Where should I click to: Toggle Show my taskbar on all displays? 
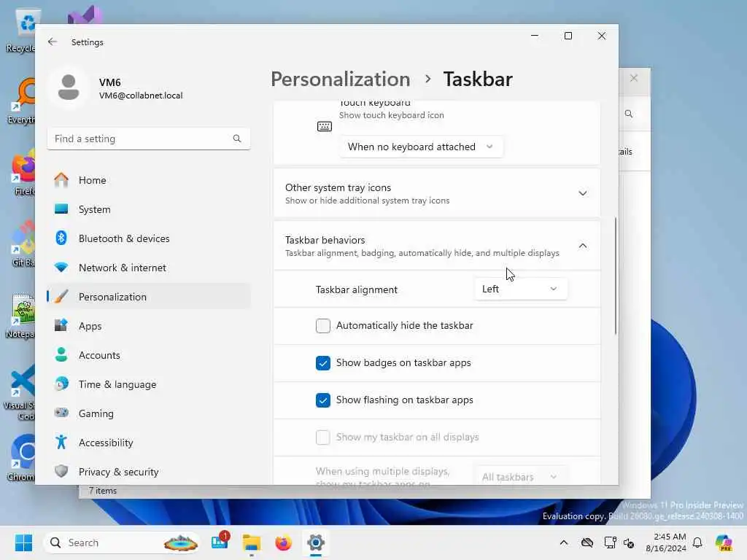pyautogui.click(x=323, y=437)
